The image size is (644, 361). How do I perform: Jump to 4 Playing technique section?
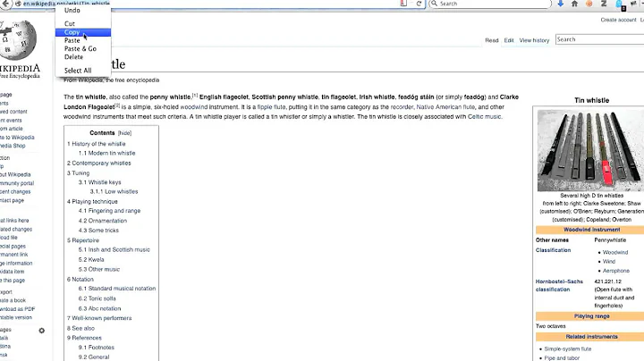92,201
